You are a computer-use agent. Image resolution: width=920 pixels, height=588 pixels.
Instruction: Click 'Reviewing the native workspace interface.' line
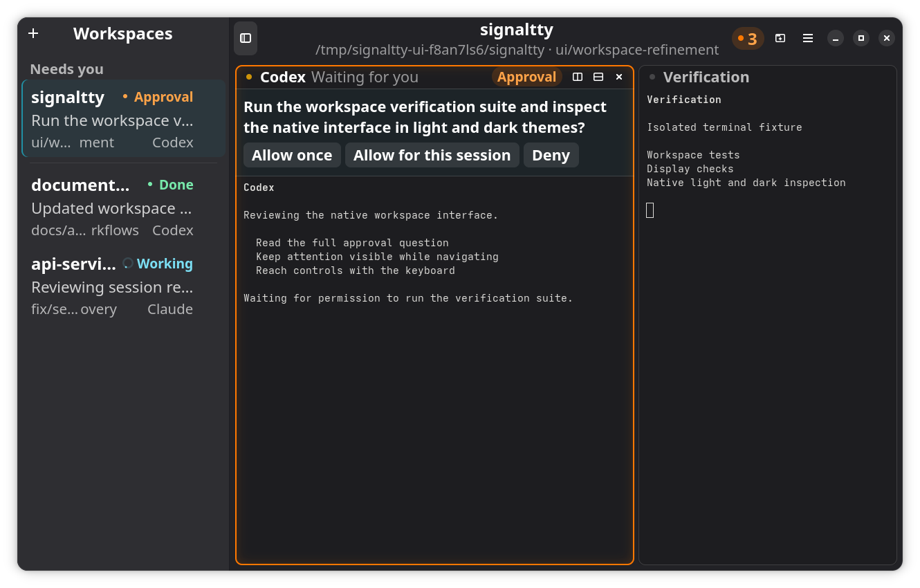click(371, 215)
